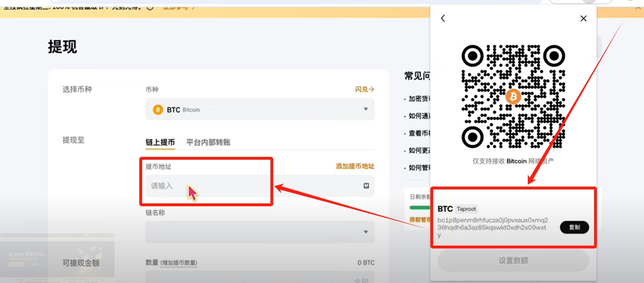This screenshot has height=283, width=644.
Task: Click the 0 BTC amount text
Action: point(366,262)
